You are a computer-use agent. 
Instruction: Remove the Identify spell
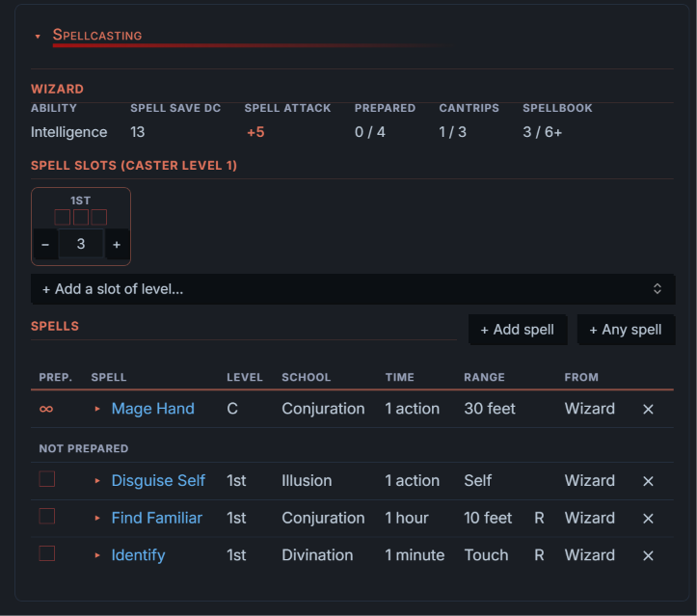[x=648, y=555]
